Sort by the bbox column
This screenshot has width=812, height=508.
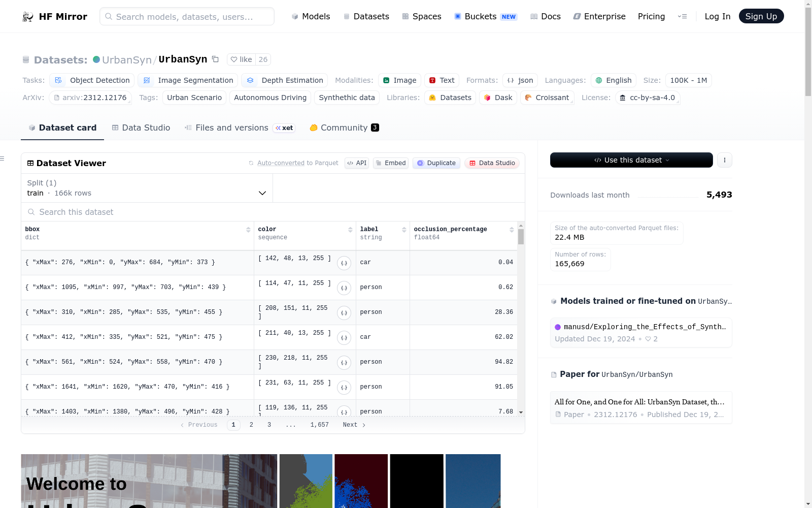(x=248, y=230)
